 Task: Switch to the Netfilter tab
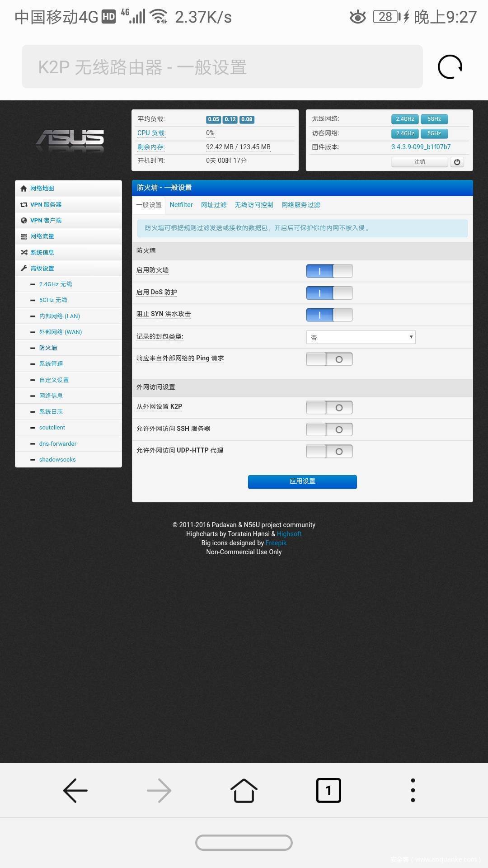click(x=181, y=205)
